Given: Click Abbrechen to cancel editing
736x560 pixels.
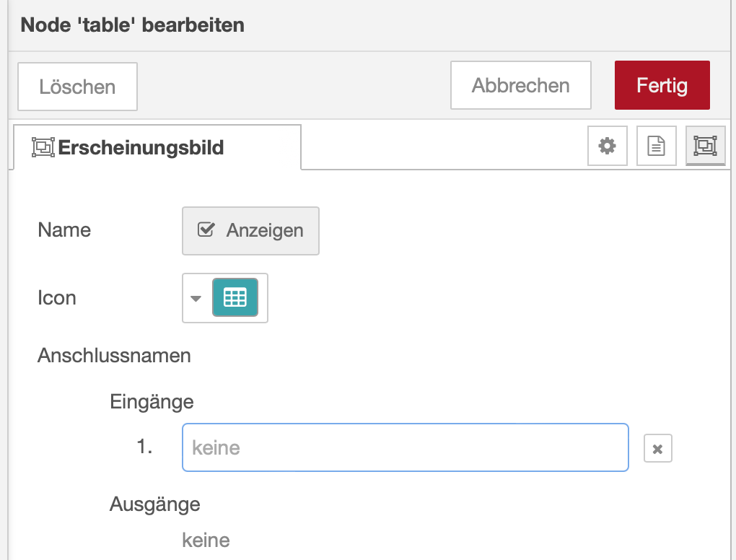Looking at the screenshot, I should (x=520, y=85).
